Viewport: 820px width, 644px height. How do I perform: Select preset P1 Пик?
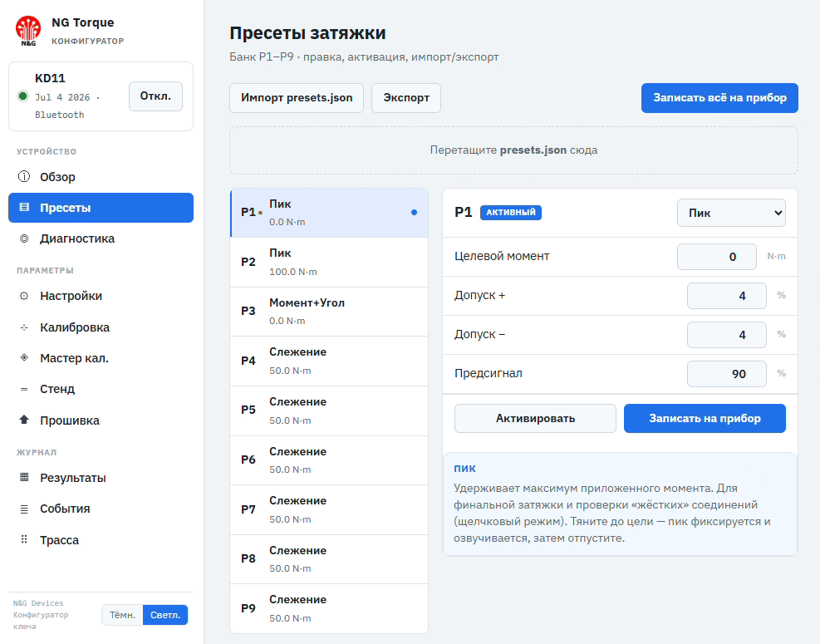pyautogui.click(x=330, y=213)
